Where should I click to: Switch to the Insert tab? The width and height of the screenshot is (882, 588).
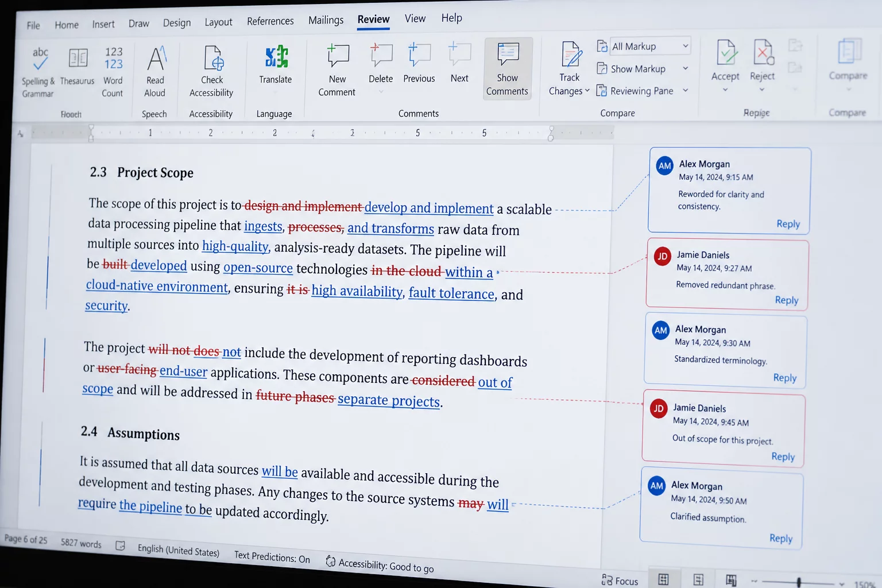coord(103,24)
